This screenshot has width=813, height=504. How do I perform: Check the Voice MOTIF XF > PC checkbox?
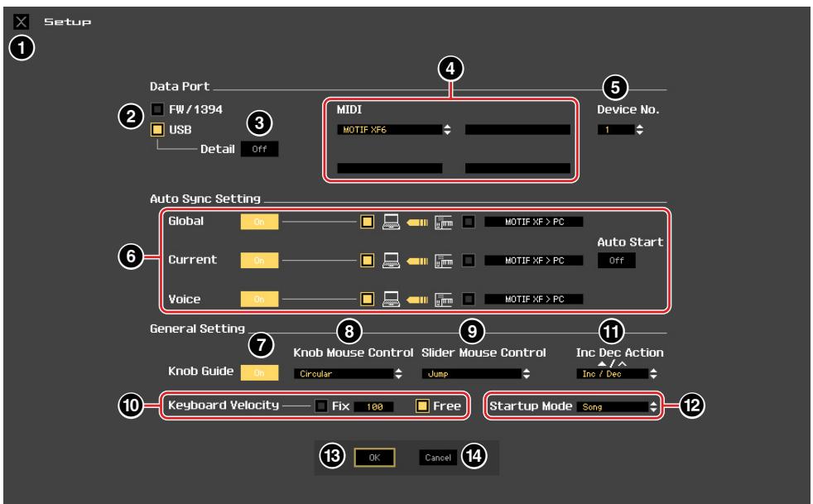pos(469,300)
